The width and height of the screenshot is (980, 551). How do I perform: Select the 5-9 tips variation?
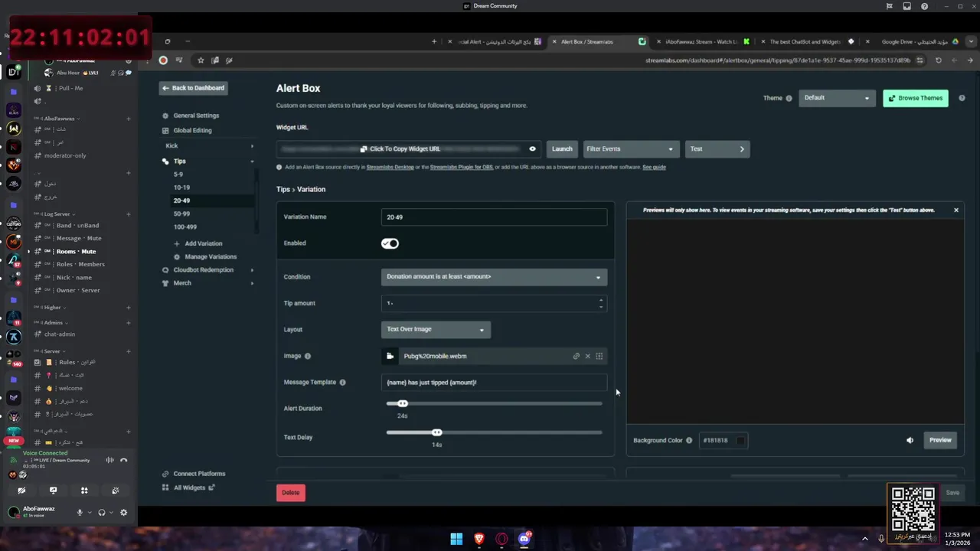coord(178,174)
